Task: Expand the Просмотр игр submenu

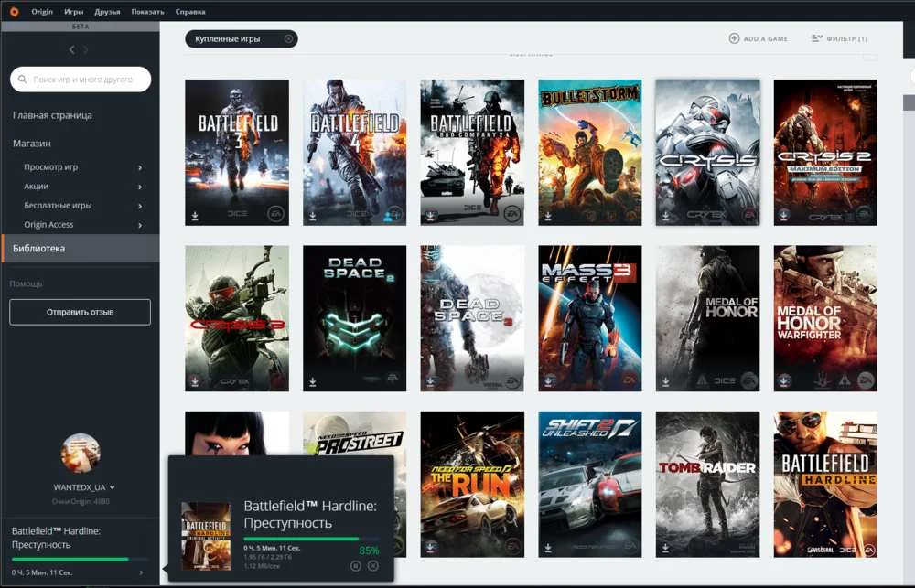Action: [x=139, y=167]
